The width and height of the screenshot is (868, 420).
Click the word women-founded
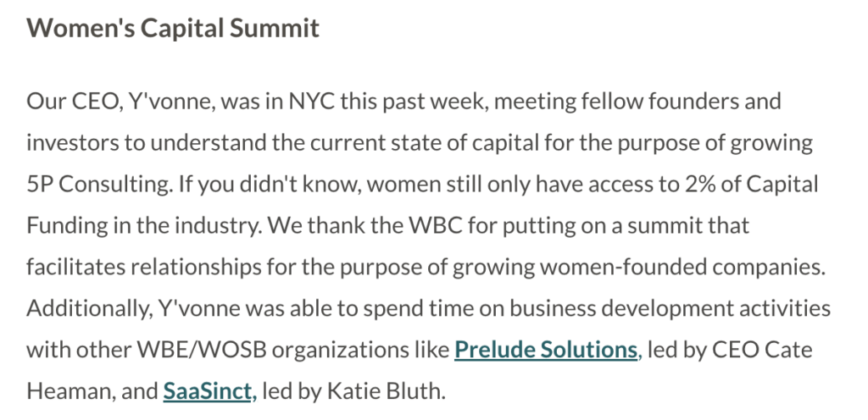(623, 268)
